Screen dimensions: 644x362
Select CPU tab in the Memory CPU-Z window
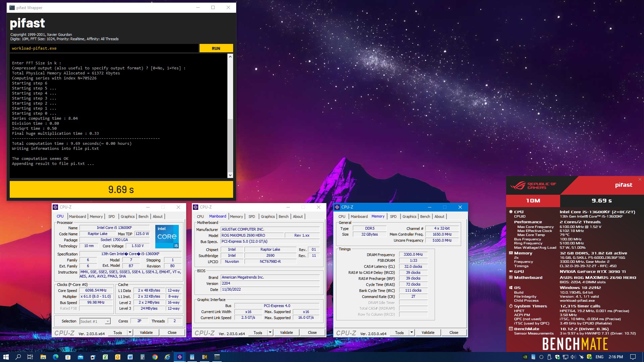342,217
